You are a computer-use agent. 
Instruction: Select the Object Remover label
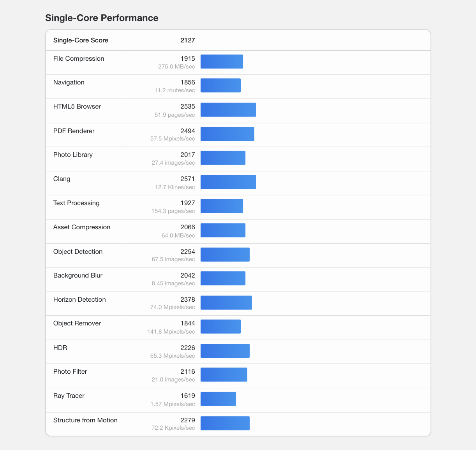point(77,323)
